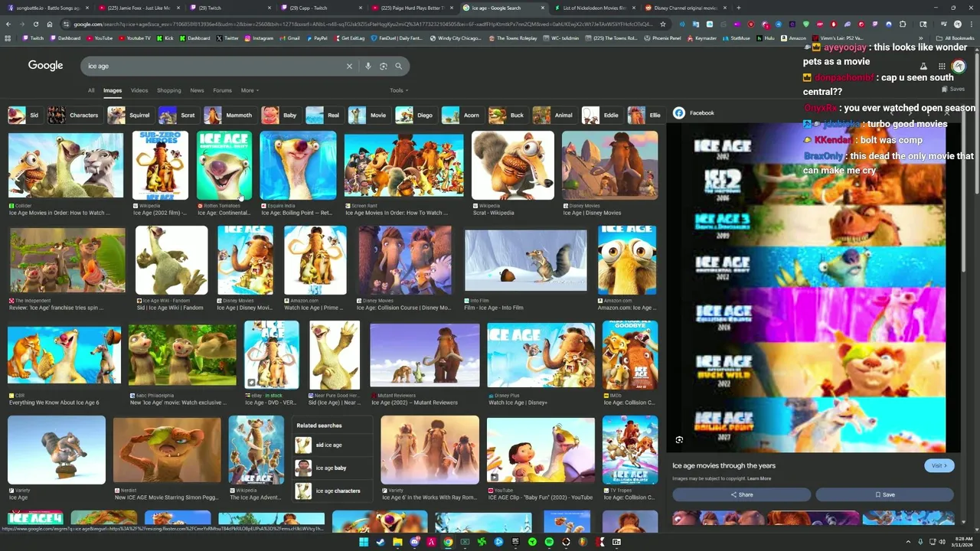This screenshot has height=551, width=980.
Task: Click related search 'sid ice age'
Action: [x=333, y=445]
